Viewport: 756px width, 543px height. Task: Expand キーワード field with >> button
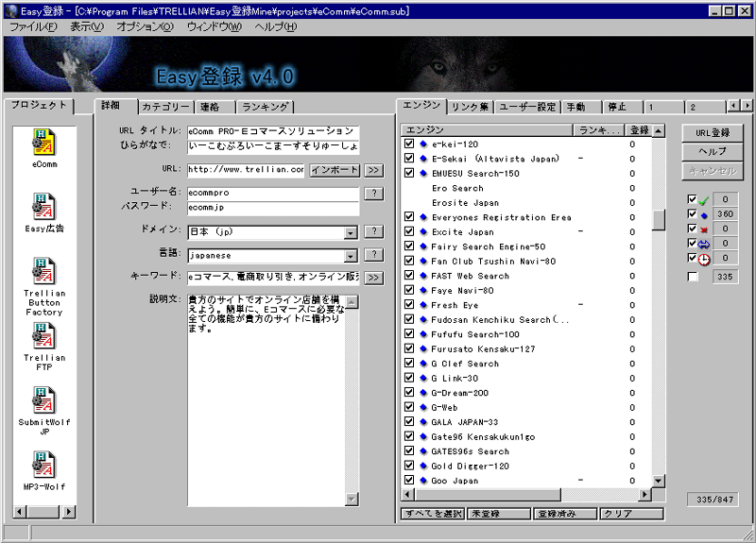point(373,278)
